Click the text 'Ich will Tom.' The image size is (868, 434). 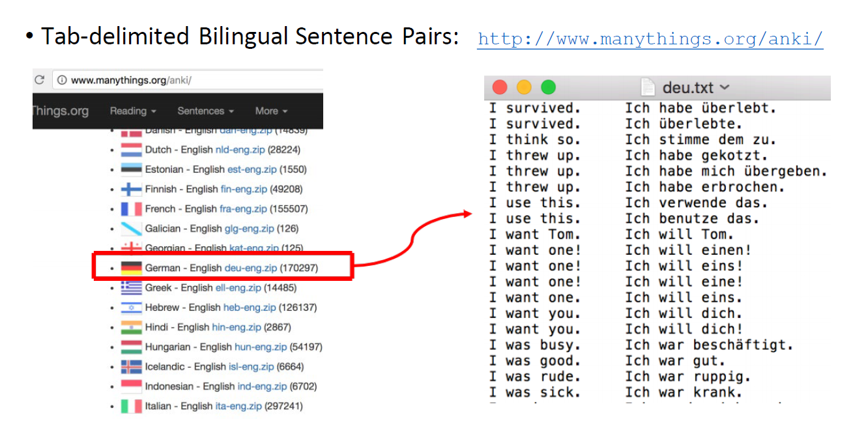[680, 234]
